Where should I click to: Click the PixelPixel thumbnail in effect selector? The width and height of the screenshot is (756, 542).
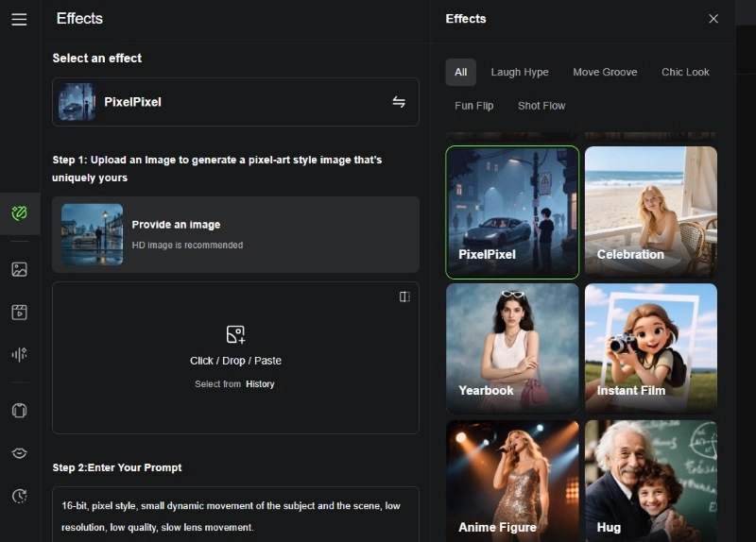[x=77, y=102]
